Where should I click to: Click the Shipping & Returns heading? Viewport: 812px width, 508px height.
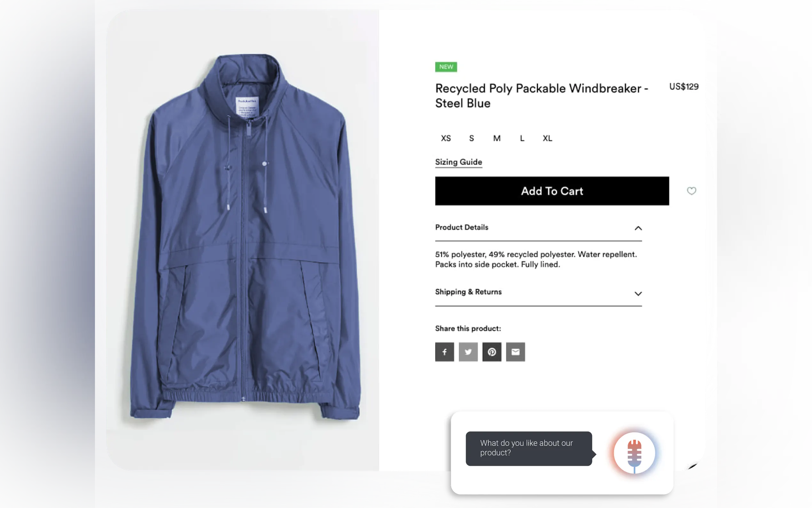coord(468,292)
